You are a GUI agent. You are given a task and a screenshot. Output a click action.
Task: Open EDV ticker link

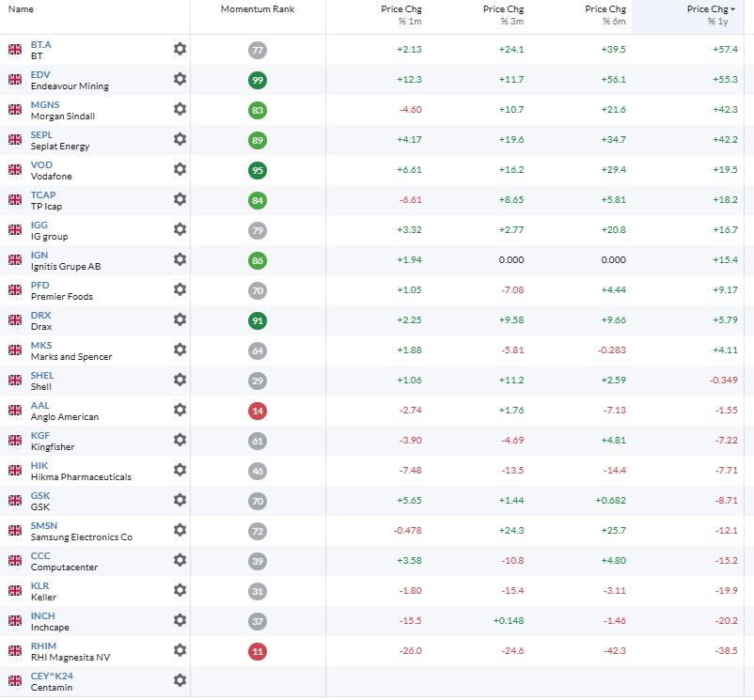[40, 75]
